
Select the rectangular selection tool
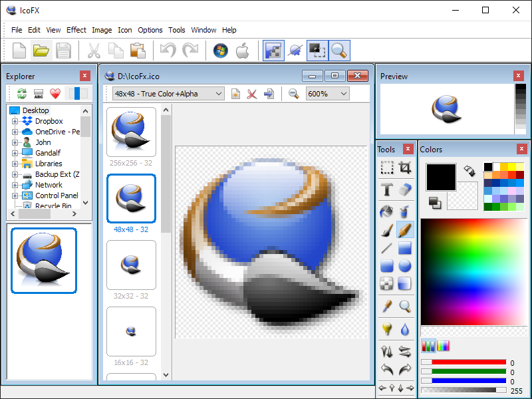(386, 168)
